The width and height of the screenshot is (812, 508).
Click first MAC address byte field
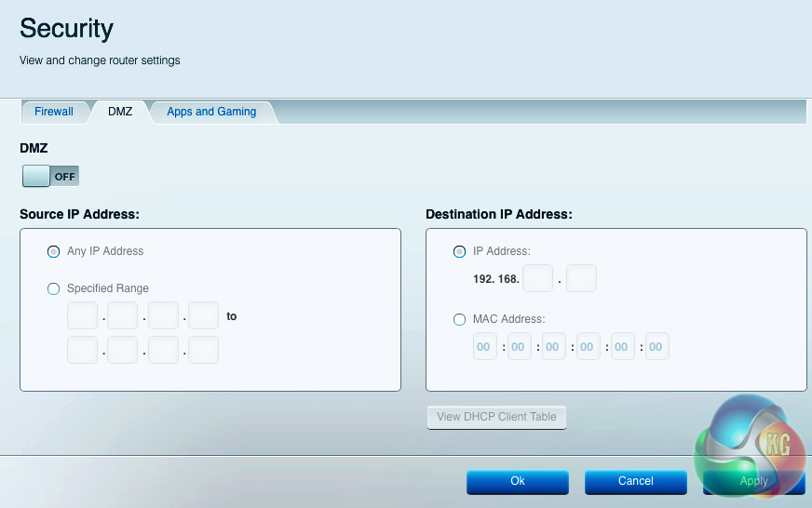(x=485, y=346)
